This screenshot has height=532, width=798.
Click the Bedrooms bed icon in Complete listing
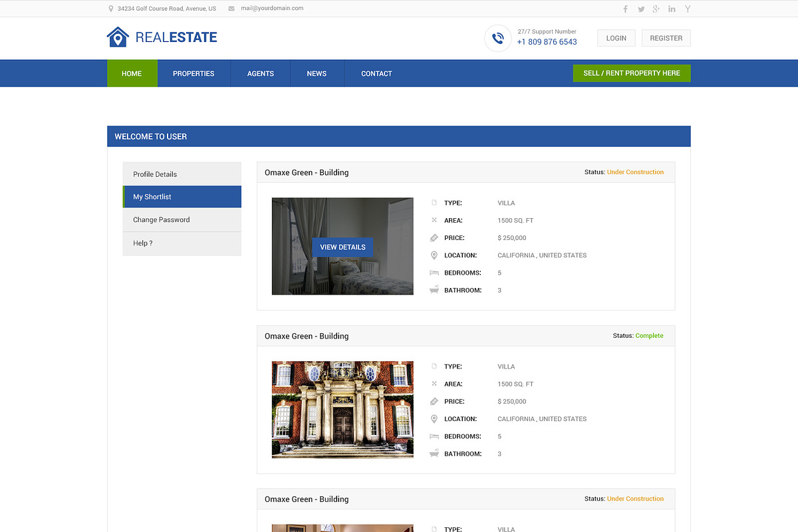coord(434,436)
